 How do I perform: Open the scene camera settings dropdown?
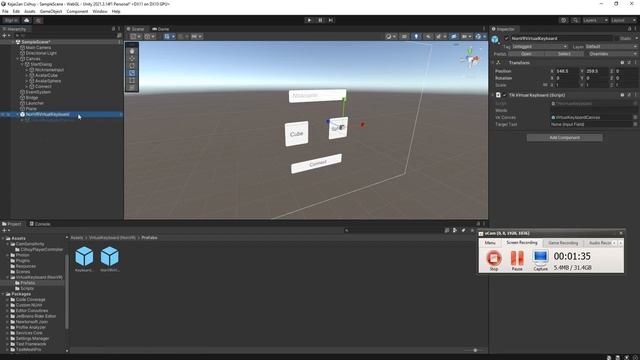click(x=466, y=36)
